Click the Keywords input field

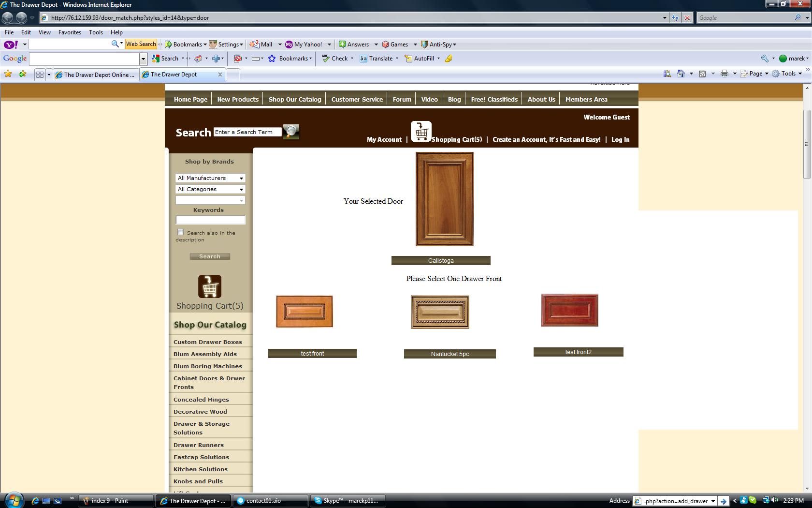(210, 220)
